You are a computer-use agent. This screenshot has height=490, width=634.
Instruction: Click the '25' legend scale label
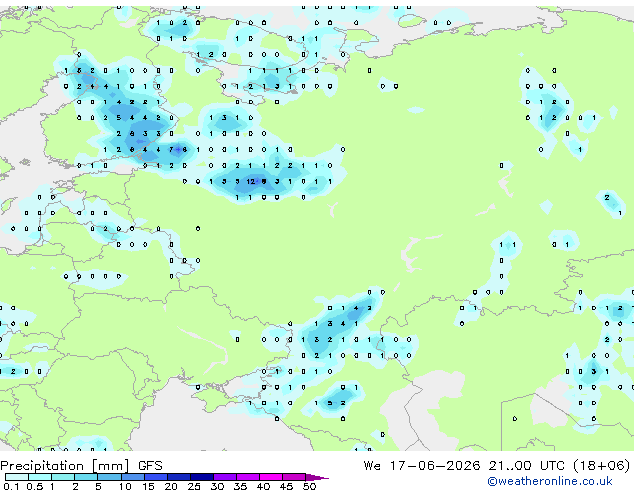(194, 486)
